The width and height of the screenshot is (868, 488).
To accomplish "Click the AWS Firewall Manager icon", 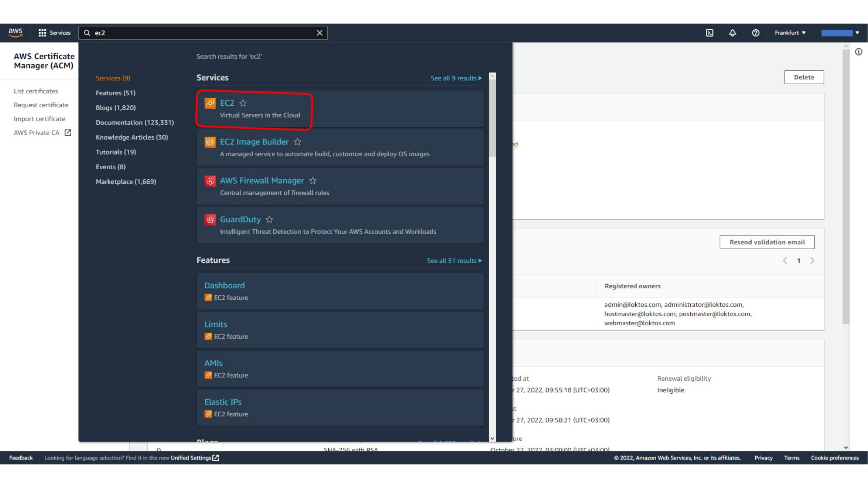I will click(x=210, y=181).
